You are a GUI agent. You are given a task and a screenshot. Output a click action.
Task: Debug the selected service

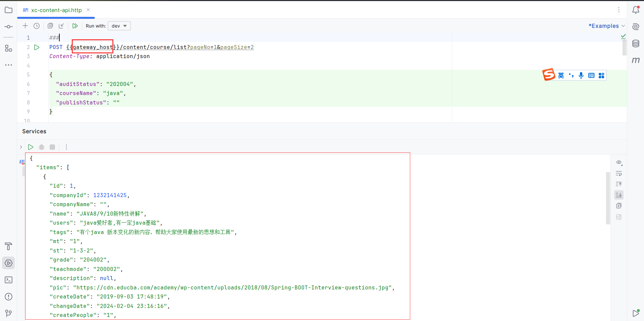[x=42, y=147]
